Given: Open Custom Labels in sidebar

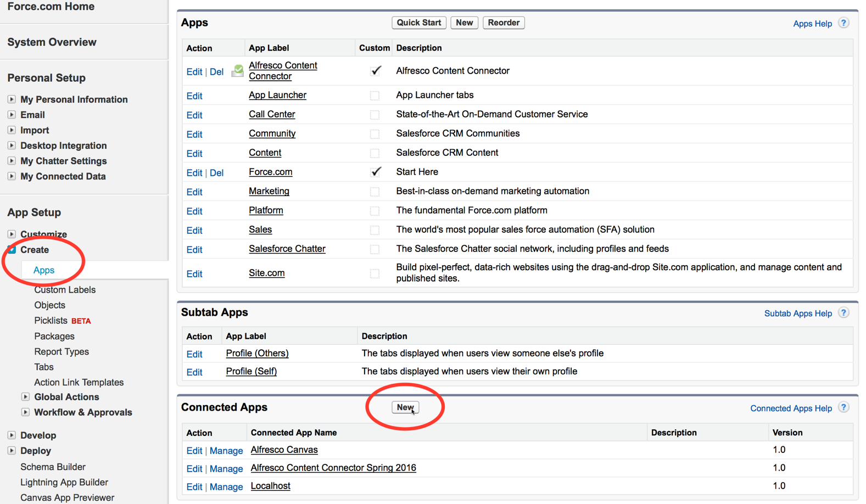Looking at the screenshot, I should 65,290.
